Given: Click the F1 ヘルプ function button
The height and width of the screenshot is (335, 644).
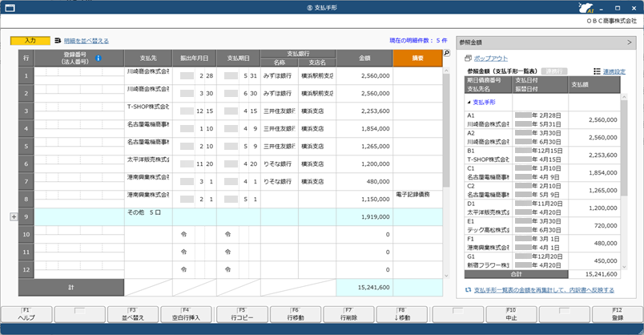Looking at the screenshot, I should pyautogui.click(x=26, y=314).
